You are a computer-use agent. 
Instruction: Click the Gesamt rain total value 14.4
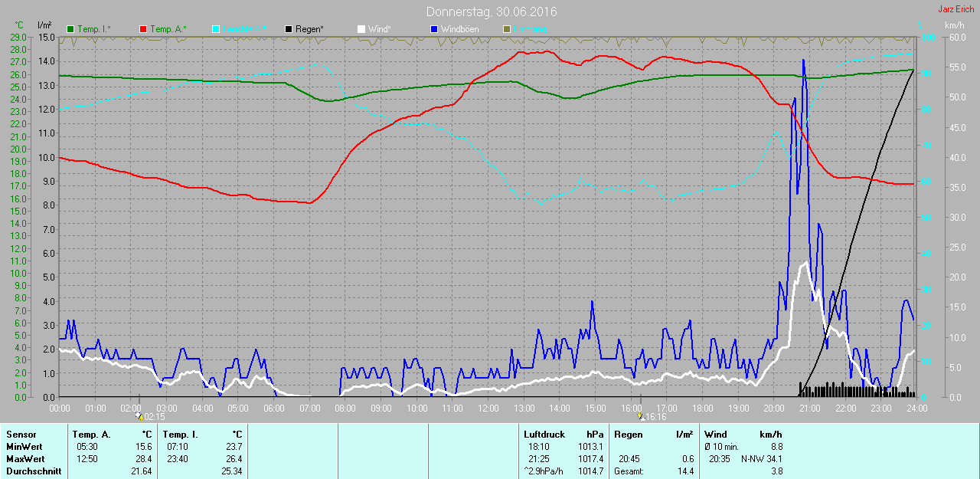(x=684, y=471)
